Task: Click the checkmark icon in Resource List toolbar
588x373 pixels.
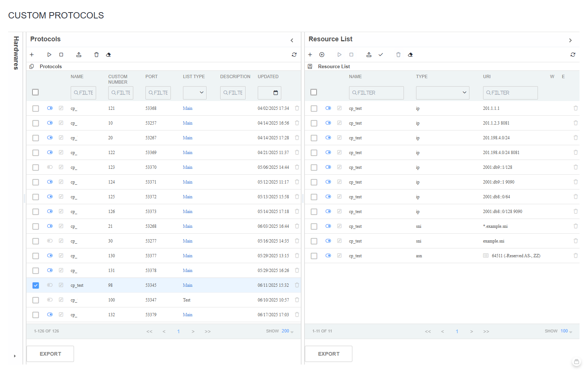Action: [x=381, y=55]
